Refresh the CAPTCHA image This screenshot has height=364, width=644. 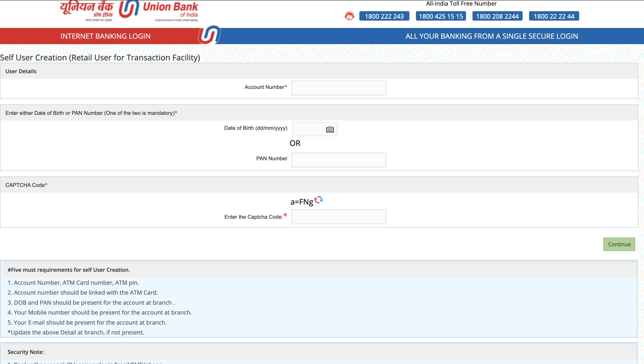pyautogui.click(x=318, y=200)
